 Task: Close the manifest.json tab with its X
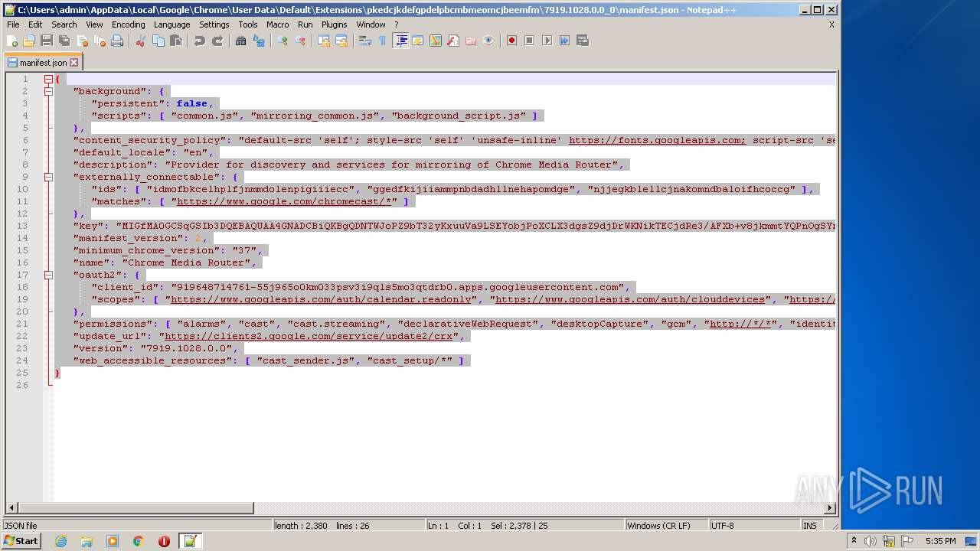coord(74,63)
